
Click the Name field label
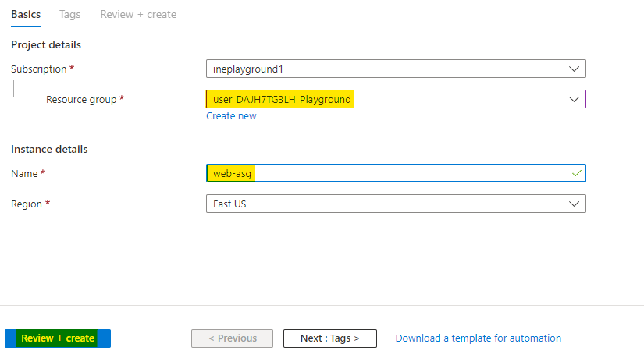coord(24,173)
